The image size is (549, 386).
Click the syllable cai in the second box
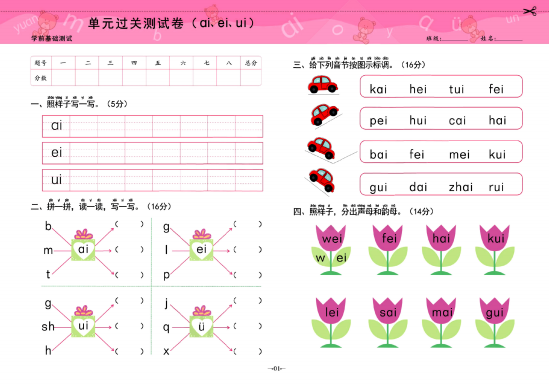point(457,121)
